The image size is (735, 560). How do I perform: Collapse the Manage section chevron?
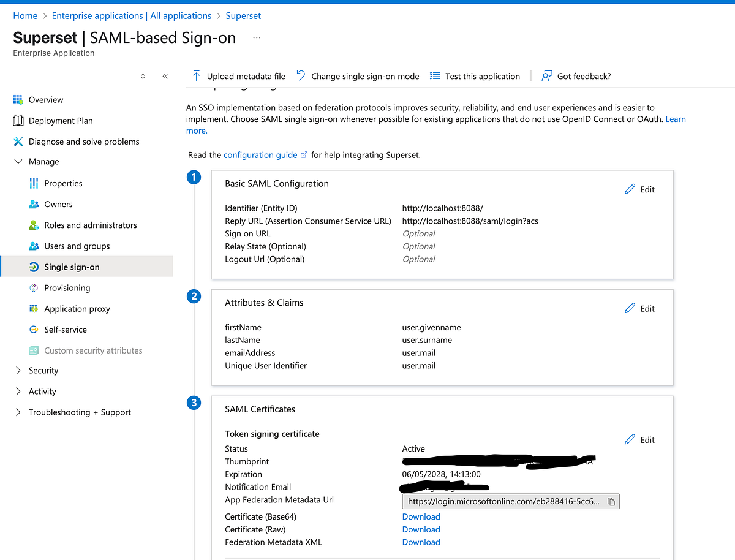pyautogui.click(x=18, y=161)
